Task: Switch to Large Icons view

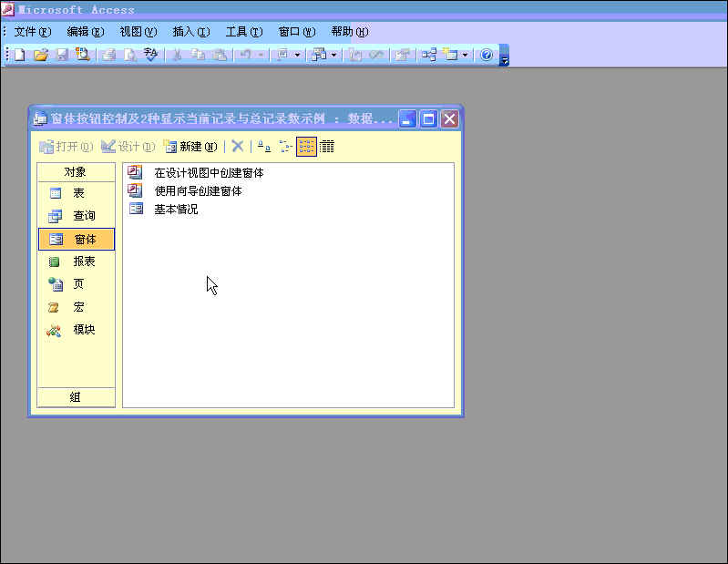Action: click(264, 146)
